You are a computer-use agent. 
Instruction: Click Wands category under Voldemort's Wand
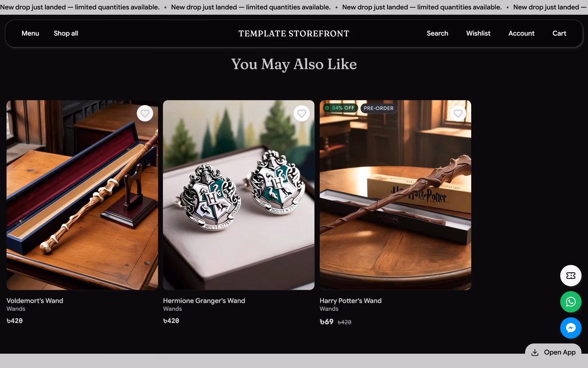pos(16,309)
